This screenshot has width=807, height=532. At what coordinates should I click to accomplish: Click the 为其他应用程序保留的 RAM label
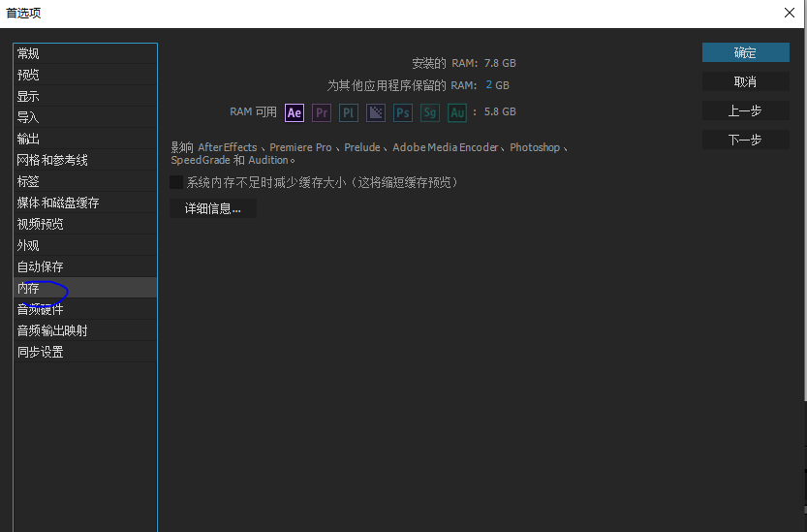coord(402,85)
